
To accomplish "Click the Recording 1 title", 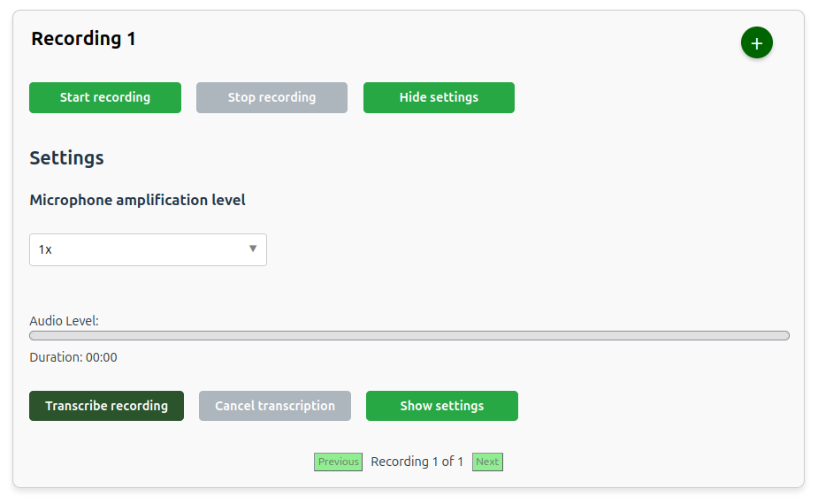I will tap(83, 39).
